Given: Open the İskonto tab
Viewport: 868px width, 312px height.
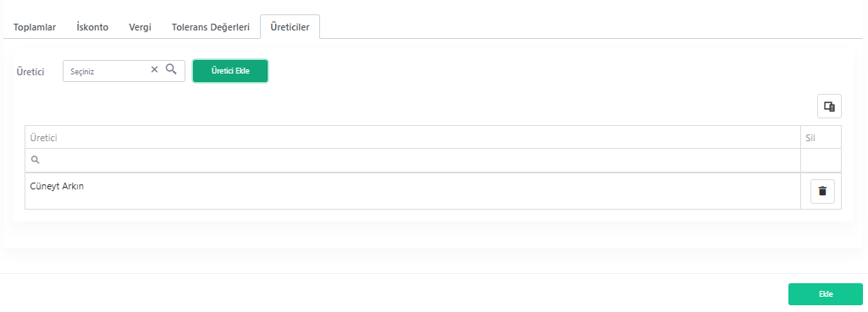Looking at the screenshot, I should pos(92,27).
